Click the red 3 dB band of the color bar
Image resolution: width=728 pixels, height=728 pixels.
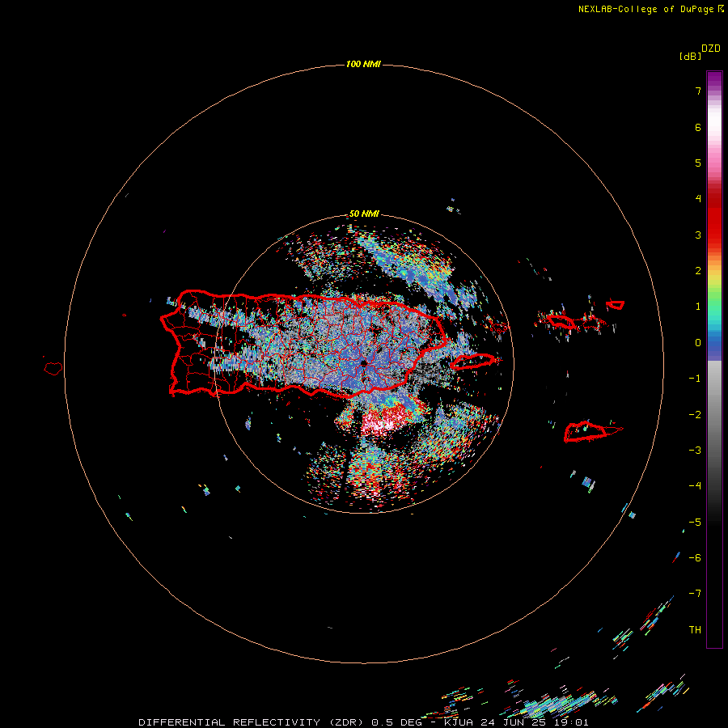coord(714,235)
